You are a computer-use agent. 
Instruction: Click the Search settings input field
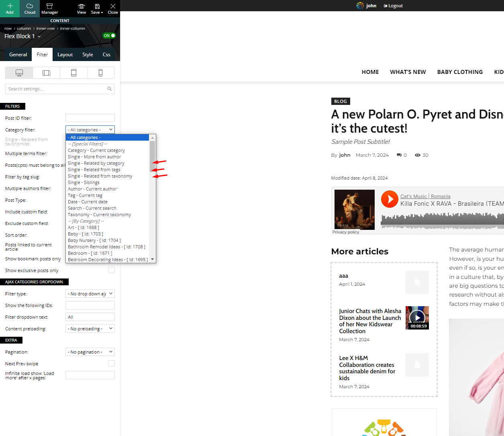click(x=60, y=89)
